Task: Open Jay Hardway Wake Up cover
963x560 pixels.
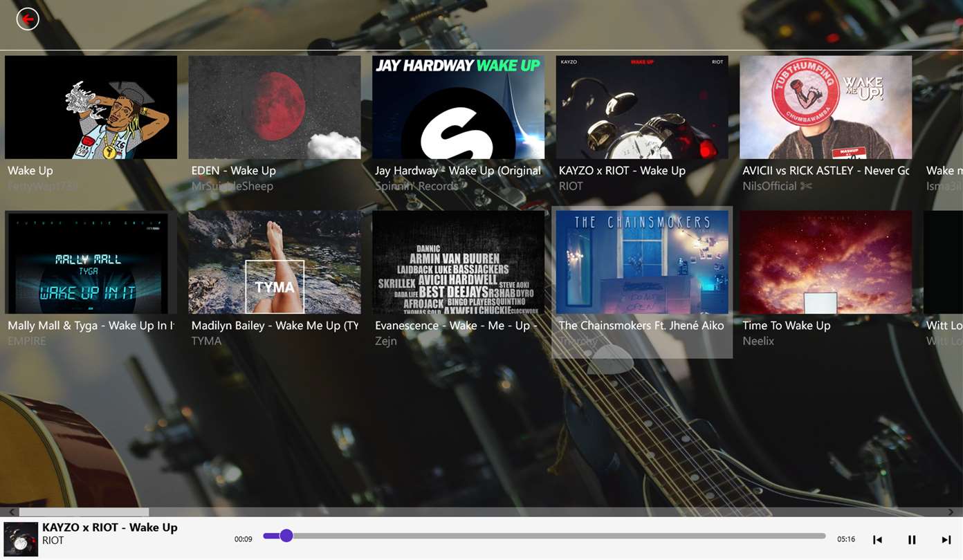Action: click(458, 107)
